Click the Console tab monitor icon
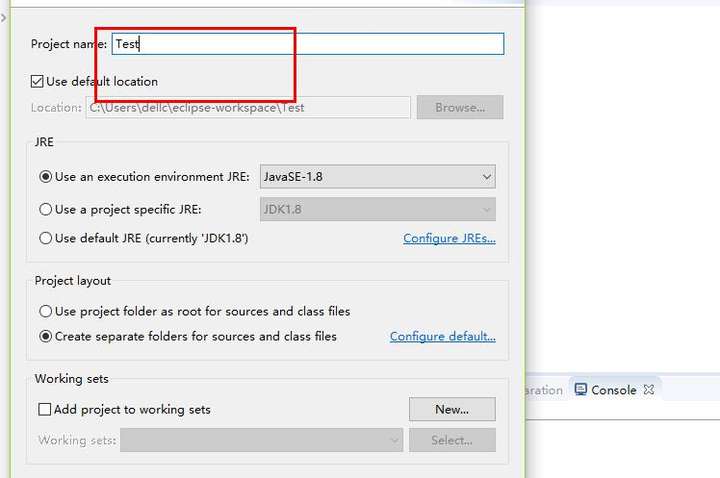The width and height of the screenshot is (720, 478). click(581, 390)
